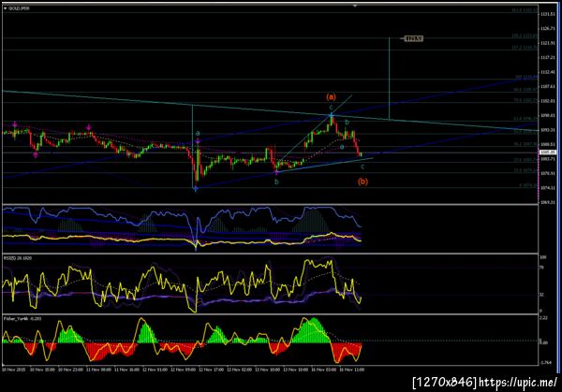The image size is (562, 392).
Task: Click the 12 Nov 09:00 time label
Action: point(183,370)
